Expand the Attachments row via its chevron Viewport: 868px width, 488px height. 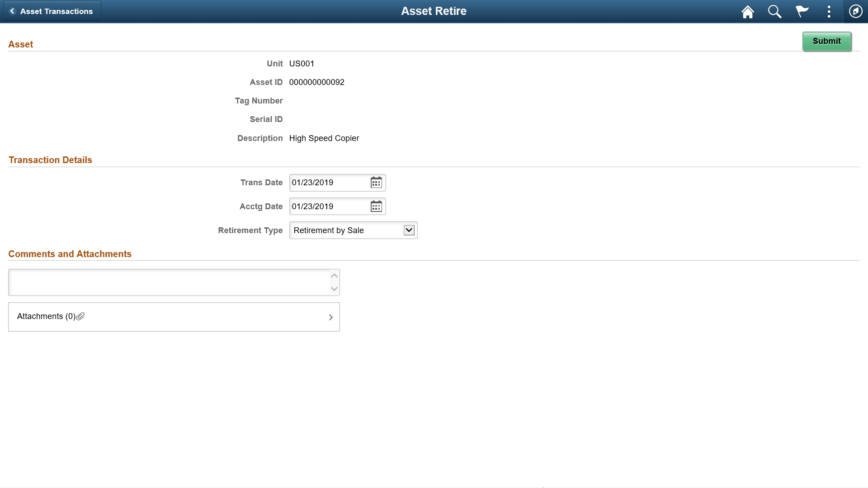pyautogui.click(x=330, y=317)
